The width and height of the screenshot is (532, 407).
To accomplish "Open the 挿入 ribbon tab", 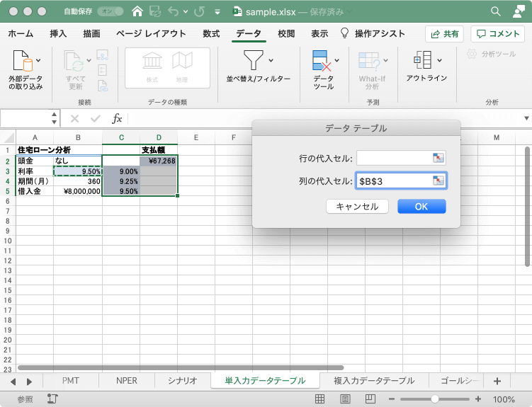I will pyautogui.click(x=58, y=33).
